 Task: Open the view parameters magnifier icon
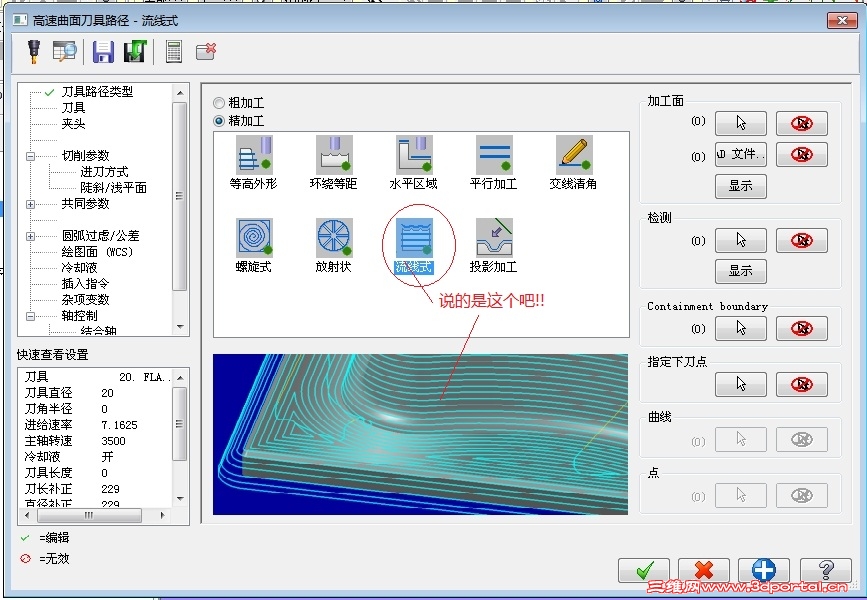(x=65, y=51)
